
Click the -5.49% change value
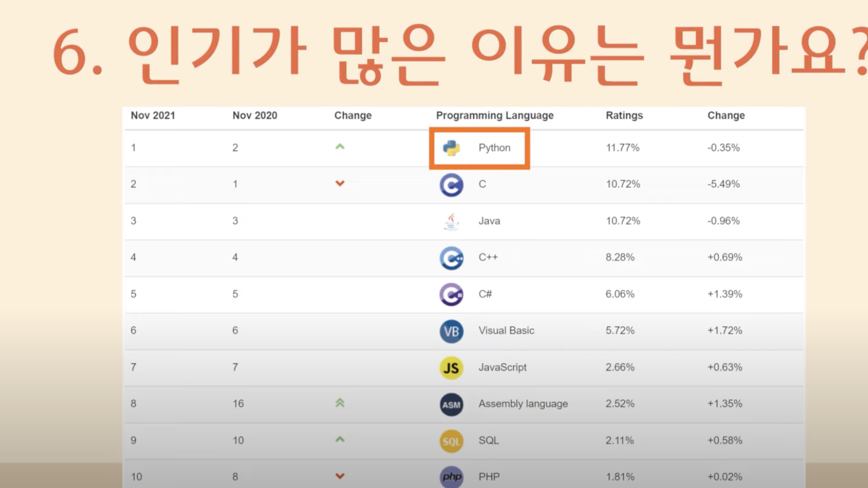(x=724, y=184)
